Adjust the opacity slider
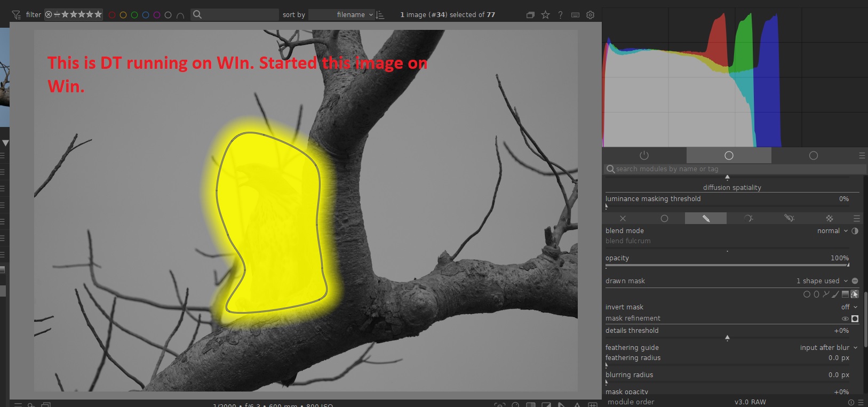 click(x=727, y=265)
